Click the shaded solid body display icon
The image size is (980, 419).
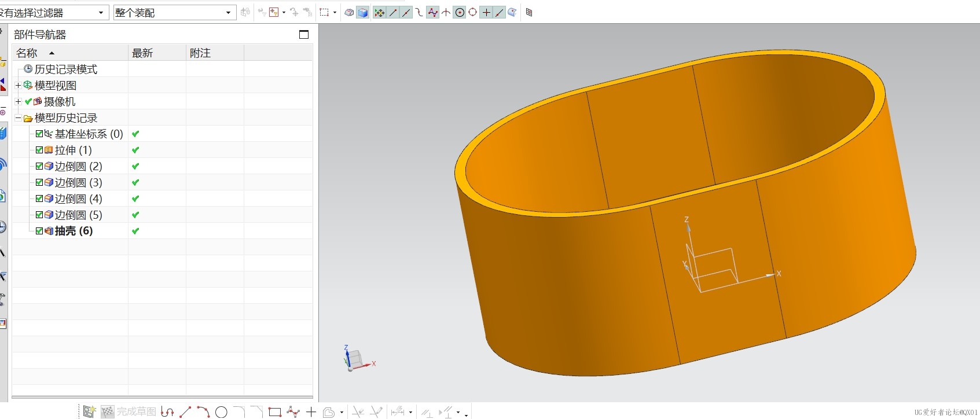(363, 12)
